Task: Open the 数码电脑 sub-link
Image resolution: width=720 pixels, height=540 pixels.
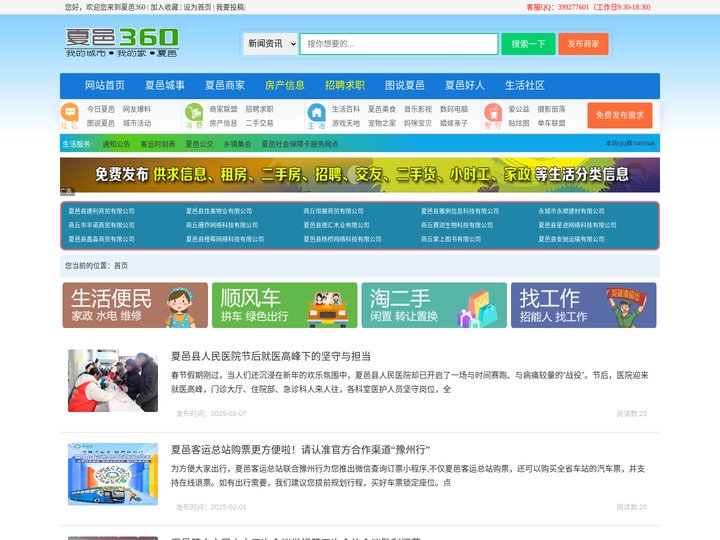Action: coord(454,109)
